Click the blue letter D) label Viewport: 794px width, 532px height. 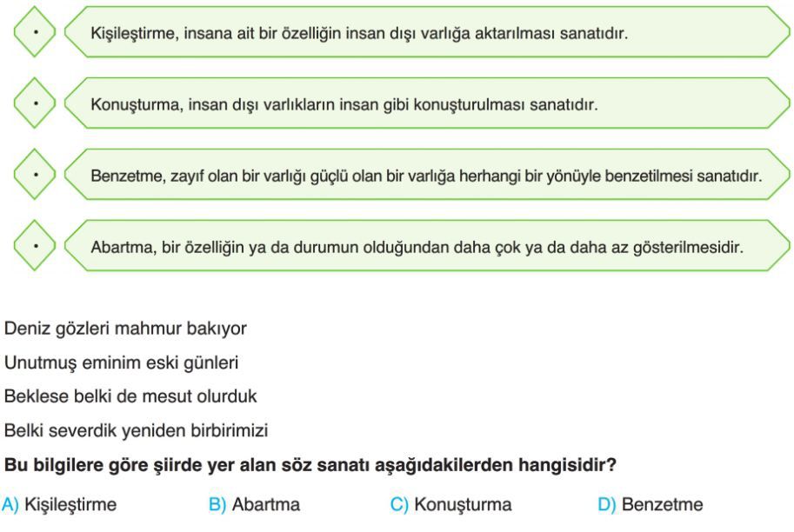[607, 505]
